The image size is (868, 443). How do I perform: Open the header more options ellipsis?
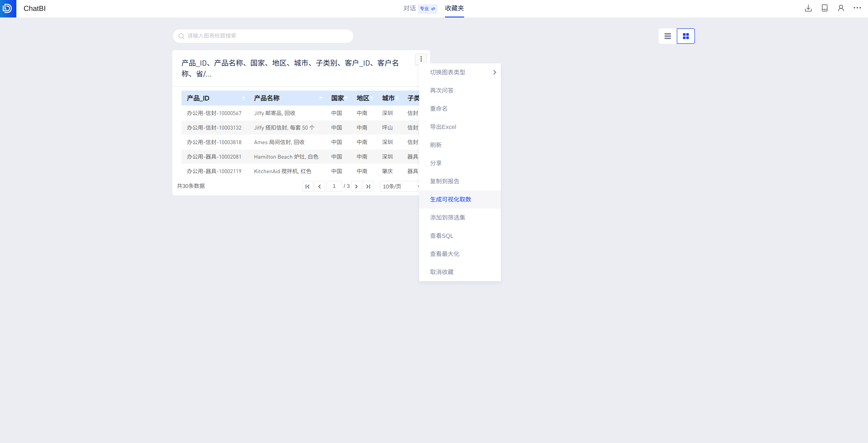click(857, 8)
